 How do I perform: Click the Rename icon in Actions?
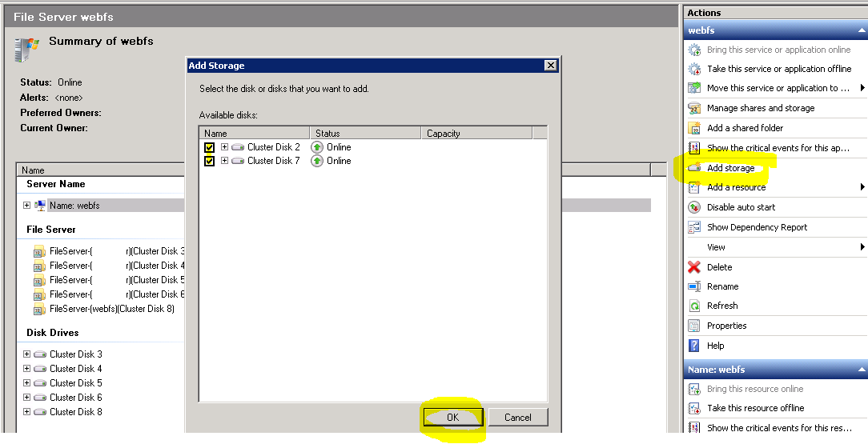pos(694,286)
